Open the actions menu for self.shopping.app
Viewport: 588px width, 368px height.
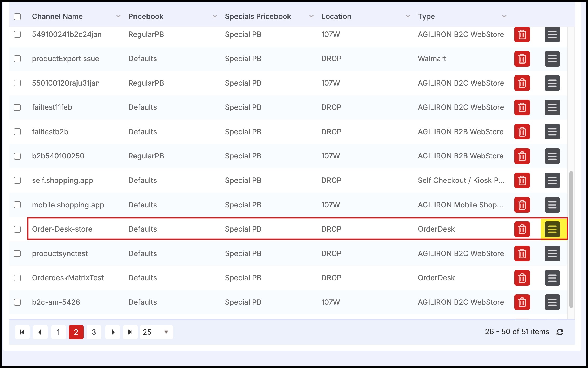pyautogui.click(x=552, y=180)
